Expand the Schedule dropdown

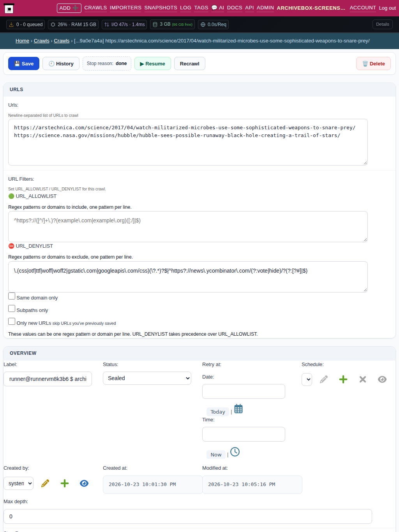[x=307, y=379]
